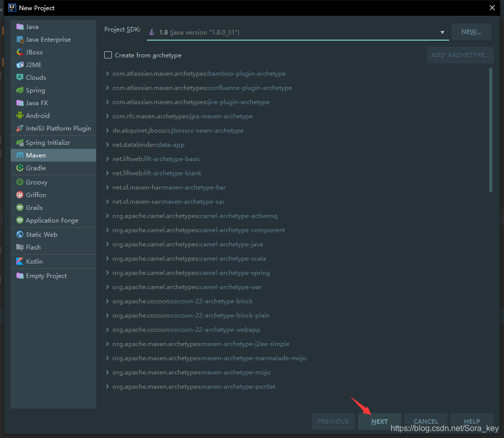Image resolution: width=504 pixels, height=438 pixels.
Task: Select the Empty Project icon
Action: [20, 275]
